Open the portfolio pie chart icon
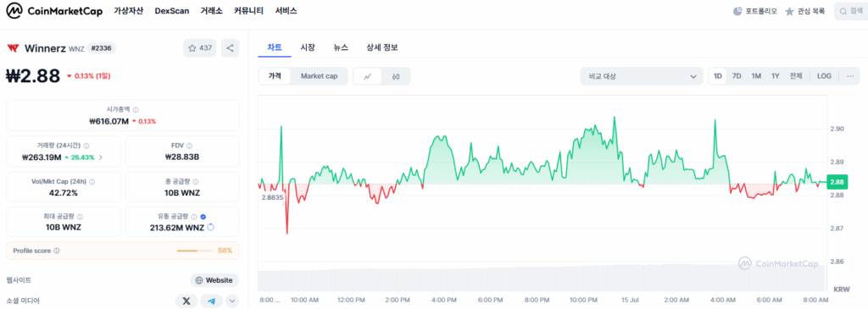Screen dimensions: 868x309 (x=737, y=11)
